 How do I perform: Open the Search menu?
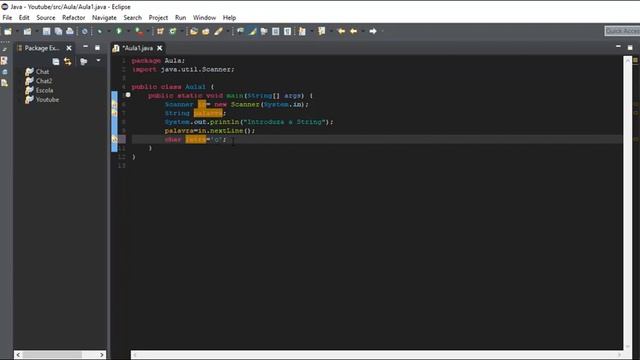tap(133, 18)
